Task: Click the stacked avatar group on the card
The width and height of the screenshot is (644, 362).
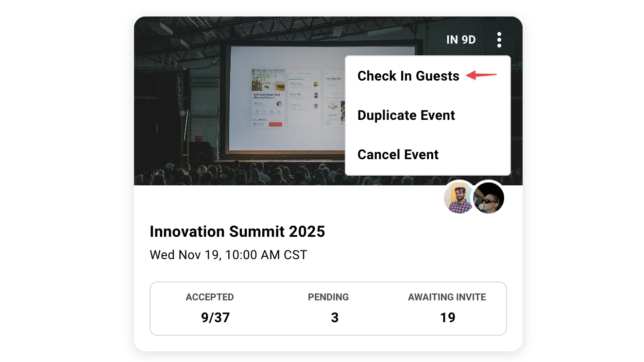Action: (474, 197)
